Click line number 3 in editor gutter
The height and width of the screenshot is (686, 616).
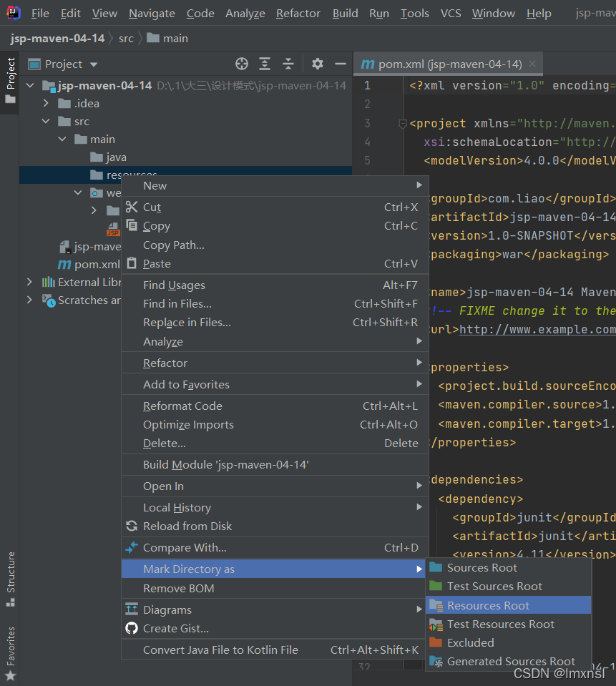[x=367, y=123]
